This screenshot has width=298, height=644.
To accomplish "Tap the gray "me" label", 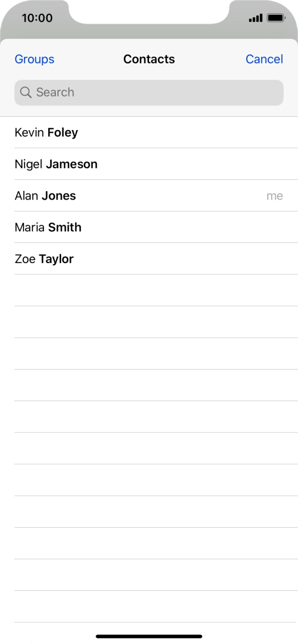I will point(275,196).
